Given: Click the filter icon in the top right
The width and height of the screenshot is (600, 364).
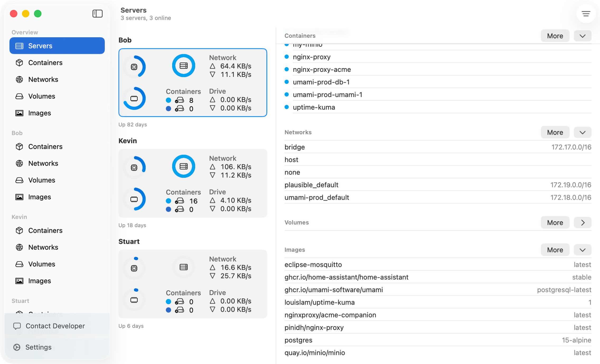Looking at the screenshot, I should 586,14.
